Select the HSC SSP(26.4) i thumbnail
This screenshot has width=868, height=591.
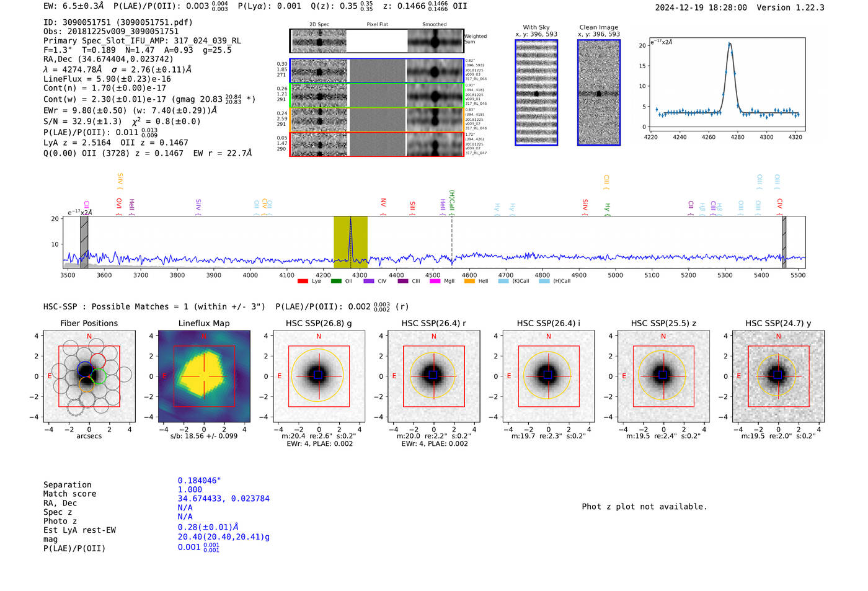(x=549, y=376)
